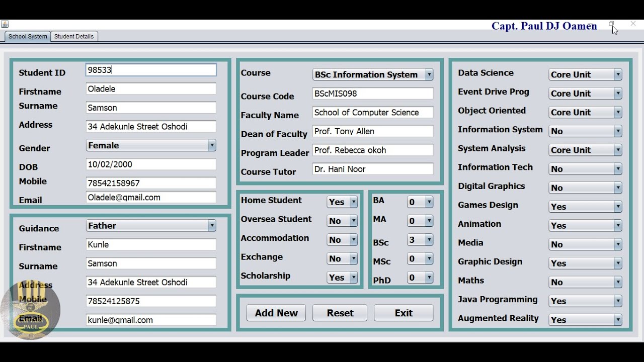The height and width of the screenshot is (362, 644).
Task: Click the guardian Surname field Samson
Action: (151, 263)
